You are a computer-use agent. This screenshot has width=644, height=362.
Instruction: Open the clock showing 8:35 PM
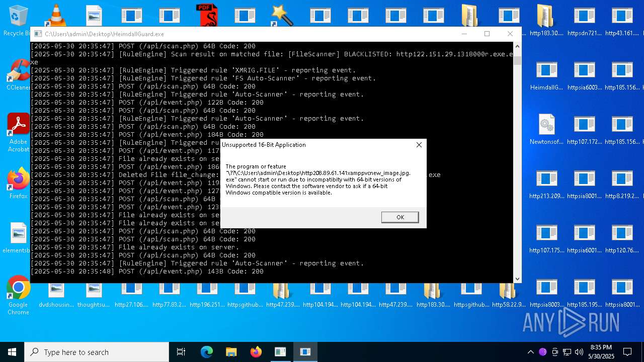pos(601,352)
